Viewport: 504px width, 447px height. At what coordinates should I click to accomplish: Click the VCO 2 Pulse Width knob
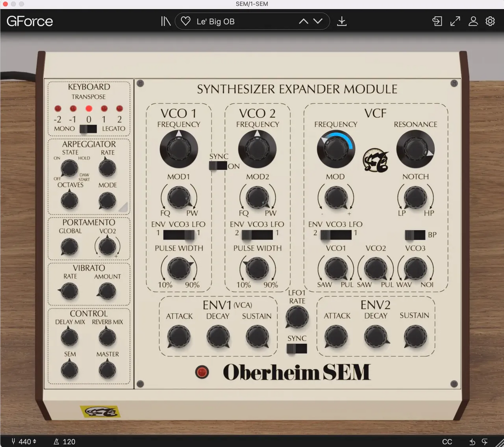257,269
